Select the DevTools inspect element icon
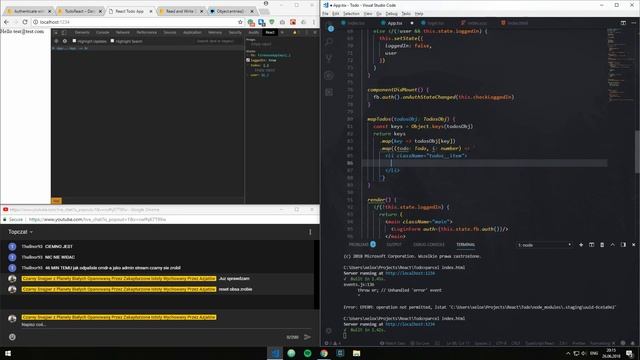The width and height of the screenshot is (640, 360). (56, 32)
